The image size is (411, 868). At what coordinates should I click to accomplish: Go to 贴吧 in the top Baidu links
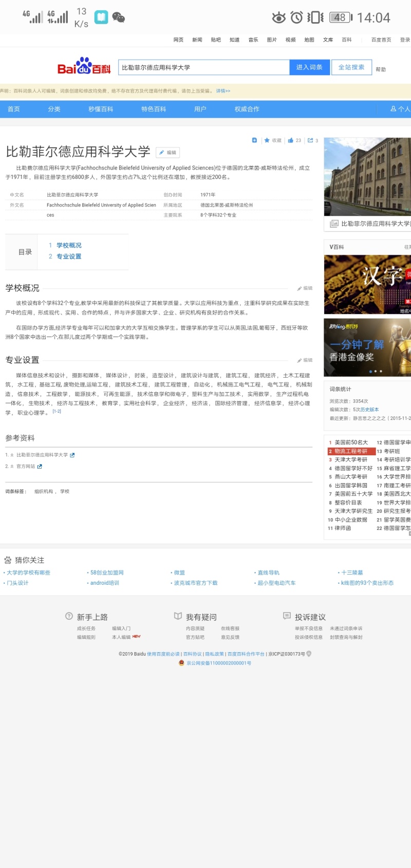[216, 40]
